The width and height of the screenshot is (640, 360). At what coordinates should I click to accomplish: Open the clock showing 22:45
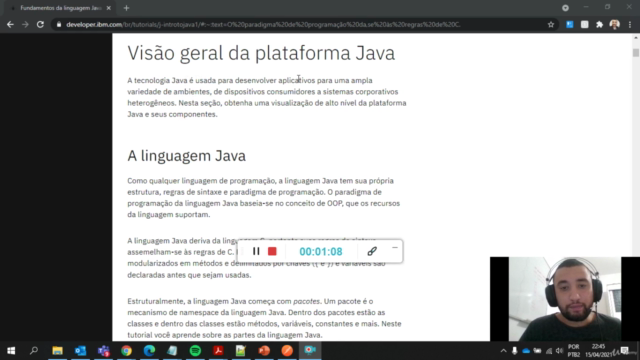click(x=598, y=351)
